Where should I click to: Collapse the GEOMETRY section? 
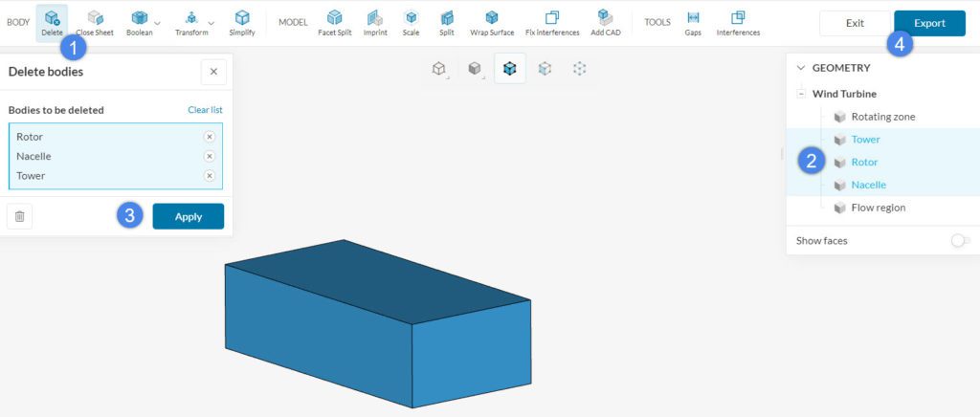[x=801, y=68]
